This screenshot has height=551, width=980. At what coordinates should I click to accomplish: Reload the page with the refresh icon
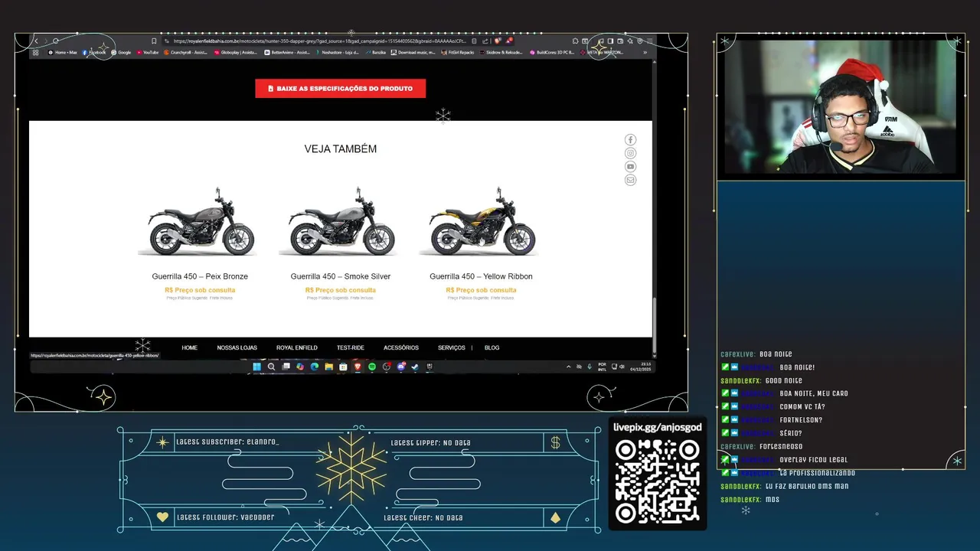(55, 41)
